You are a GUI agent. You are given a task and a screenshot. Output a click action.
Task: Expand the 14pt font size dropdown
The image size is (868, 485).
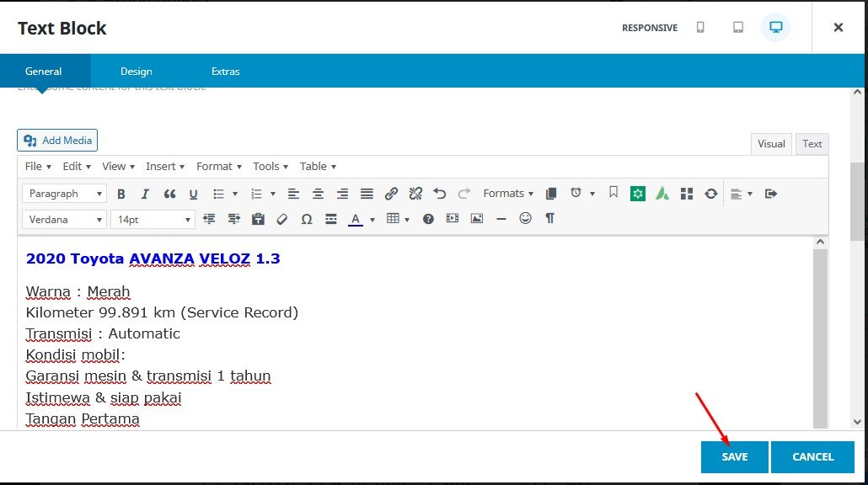153,219
